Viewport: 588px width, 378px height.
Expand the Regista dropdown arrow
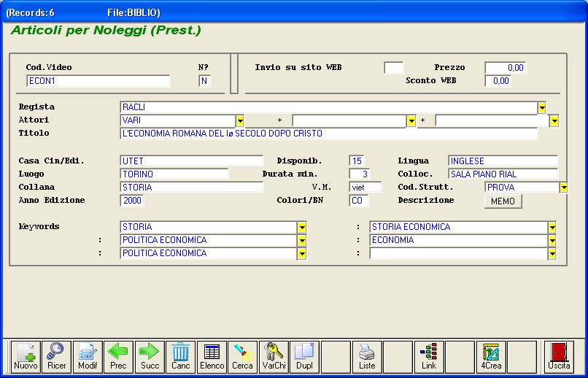click(x=542, y=108)
